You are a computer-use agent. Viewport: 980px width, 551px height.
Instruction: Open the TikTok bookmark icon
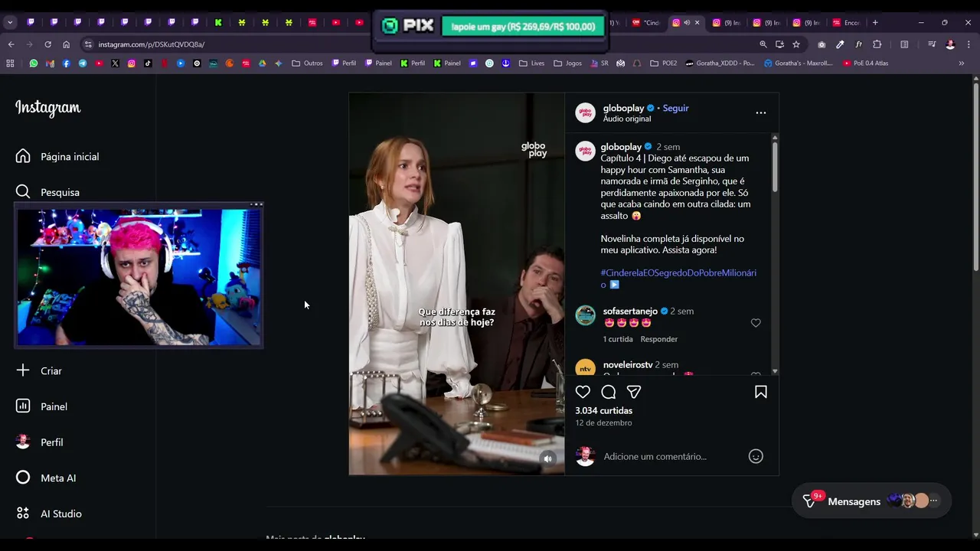[x=148, y=64]
